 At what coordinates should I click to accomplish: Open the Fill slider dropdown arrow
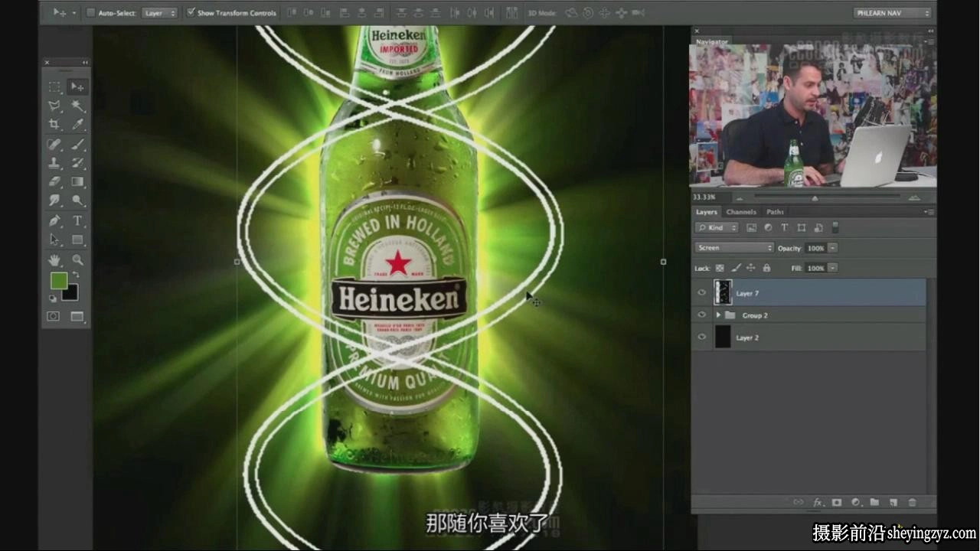pyautogui.click(x=833, y=268)
